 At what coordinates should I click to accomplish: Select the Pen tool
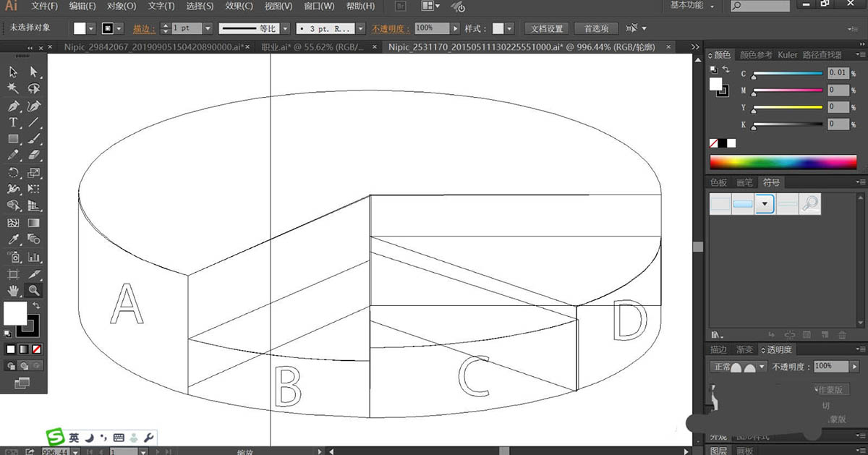click(x=13, y=106)
